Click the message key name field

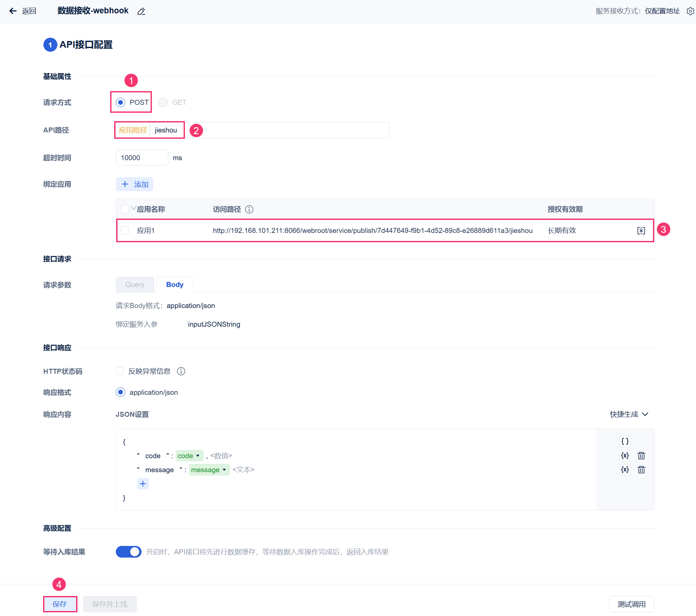coord(160,470)
